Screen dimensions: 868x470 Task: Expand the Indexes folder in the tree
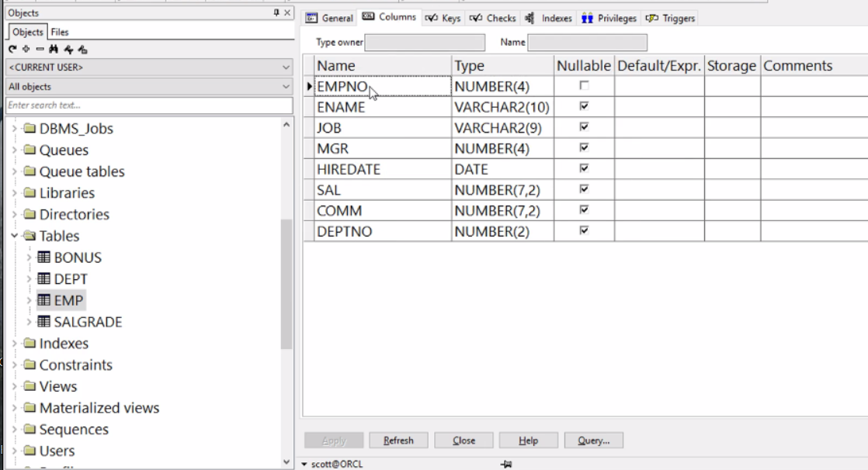click(15, 344)
